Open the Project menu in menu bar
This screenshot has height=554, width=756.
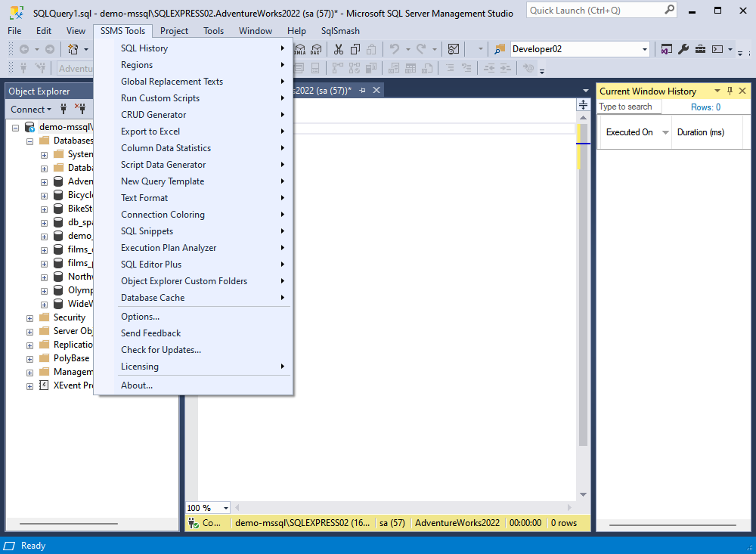pos(174,31)
